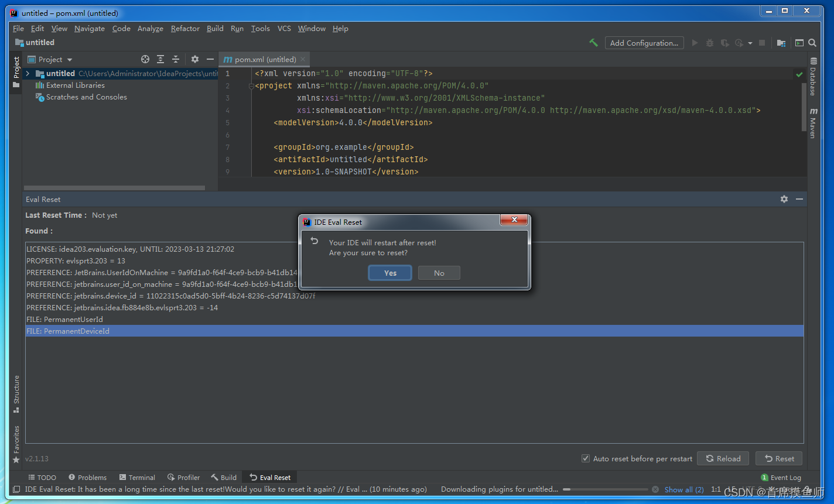Hide the Project panel with minus icon
This screenshot has height=504, width=834.
click(x=210, y=59)
